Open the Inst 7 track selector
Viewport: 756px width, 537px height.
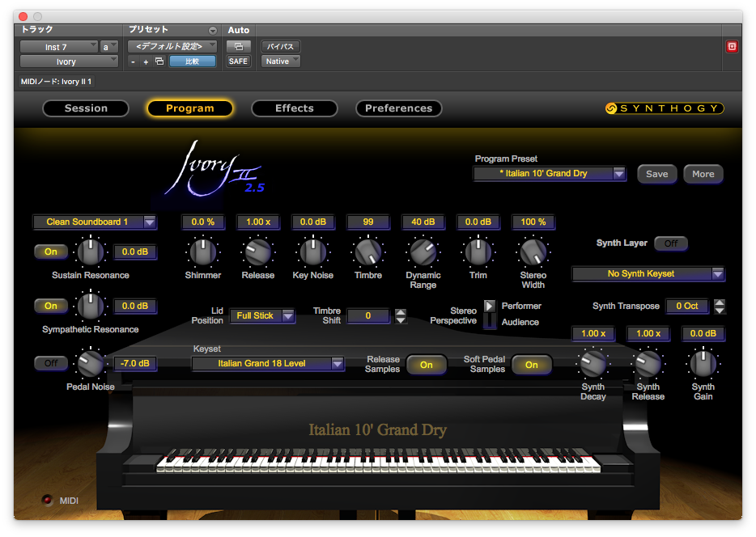coord(59,47)
